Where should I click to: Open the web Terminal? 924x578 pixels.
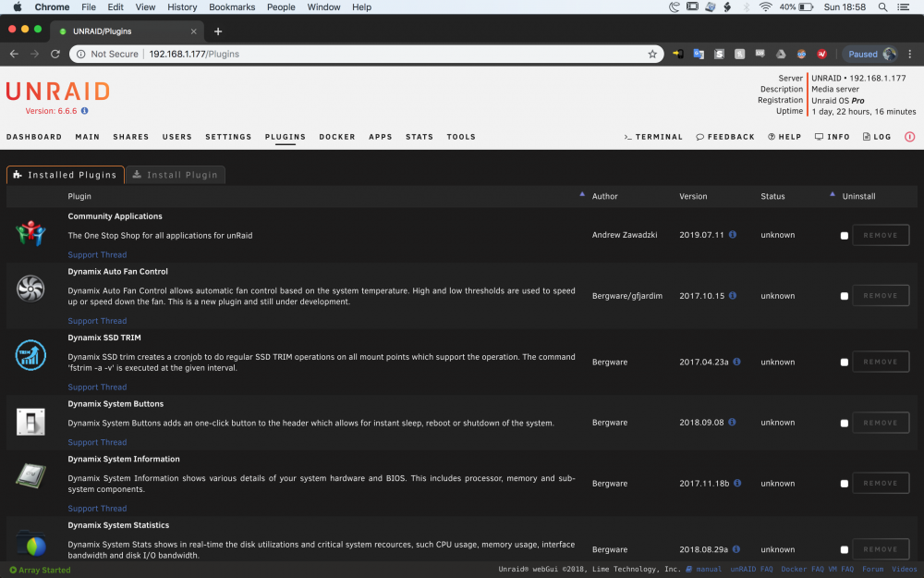coord(653,137)
